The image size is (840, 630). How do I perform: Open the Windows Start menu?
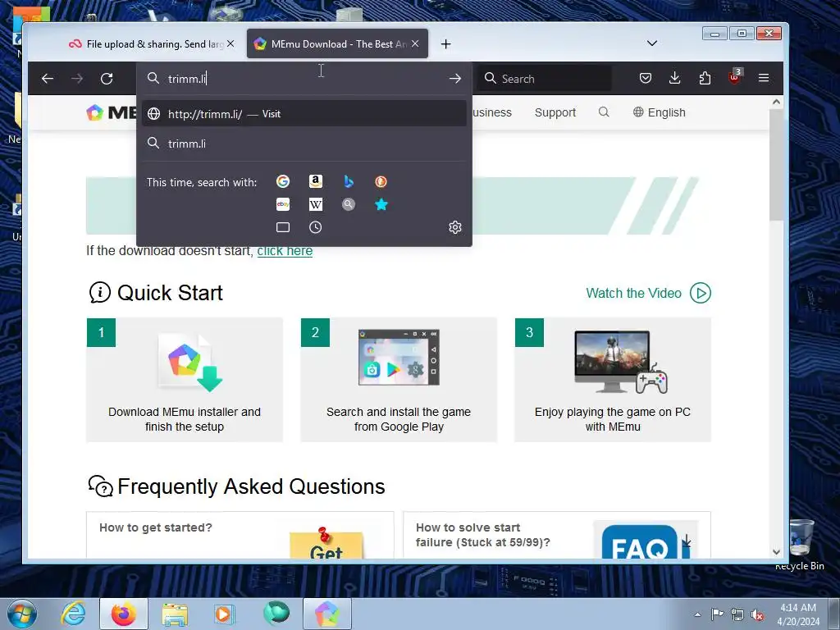[x=22, y=614]
